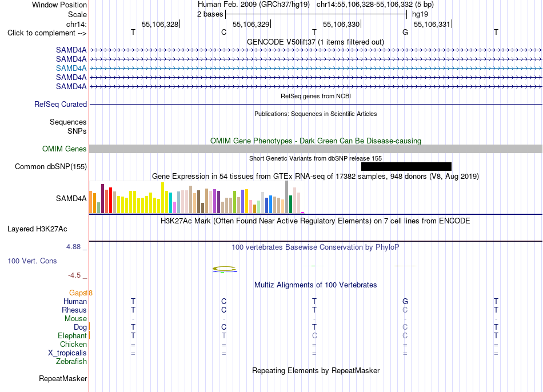
Task: Select the Dog alignment row label
Action: [x=81, y=327]
